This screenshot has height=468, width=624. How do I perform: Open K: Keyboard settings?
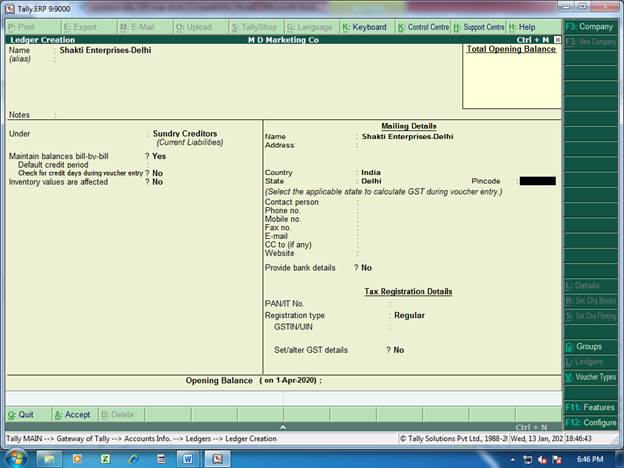tap(368, 27)
